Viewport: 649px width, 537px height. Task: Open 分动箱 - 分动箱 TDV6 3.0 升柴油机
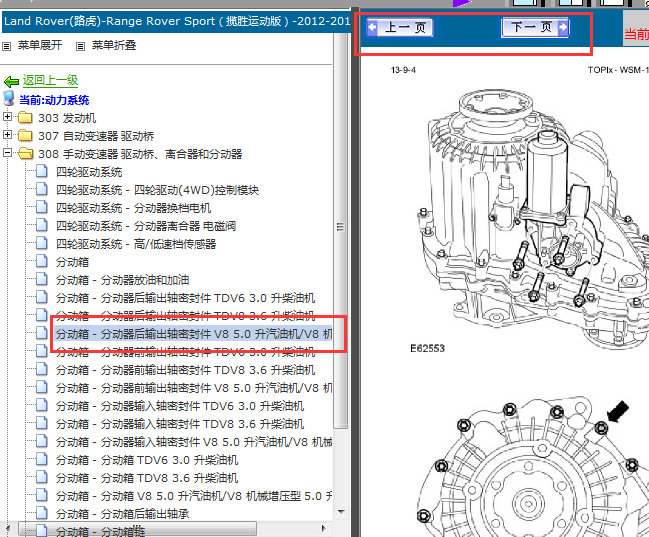click(x=147, y=460)
